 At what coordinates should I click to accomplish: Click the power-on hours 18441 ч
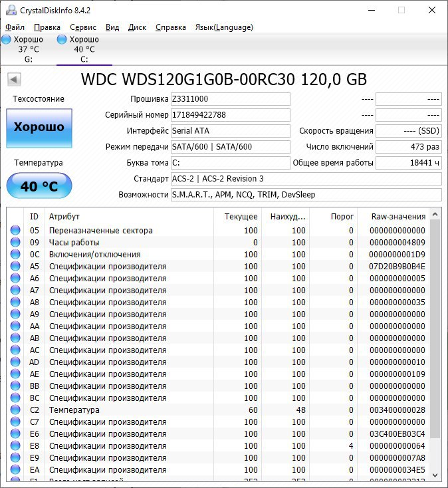click(x=409, y=162)
